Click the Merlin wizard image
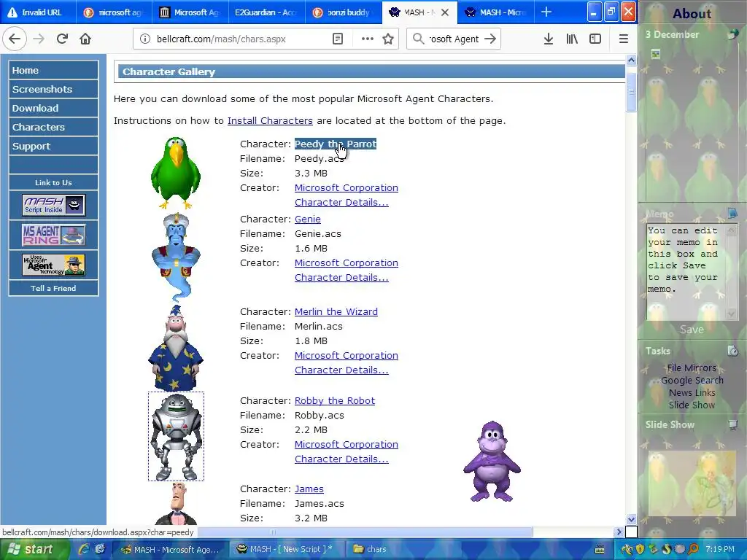This screenshot has width=747, height=560. pyautogui.click(x=176, y=348)
